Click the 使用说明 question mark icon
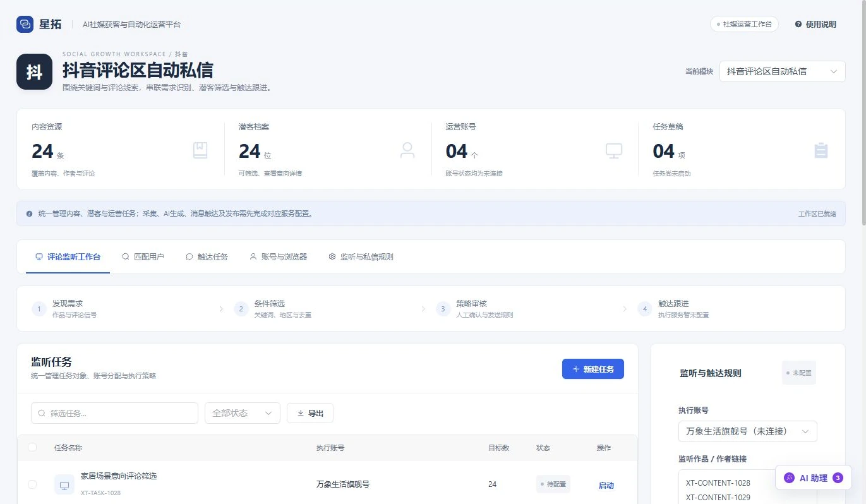 [x=798, y=24]
